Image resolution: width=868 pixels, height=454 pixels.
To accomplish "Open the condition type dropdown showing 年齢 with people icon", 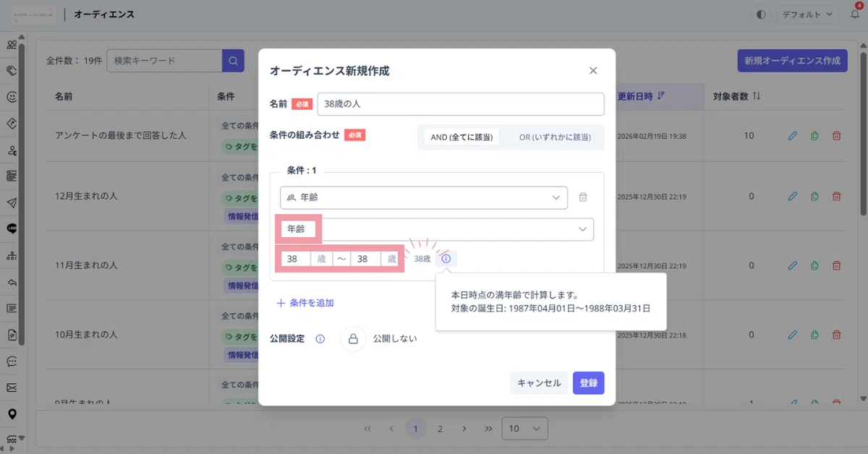I will (x=424, y=197).
